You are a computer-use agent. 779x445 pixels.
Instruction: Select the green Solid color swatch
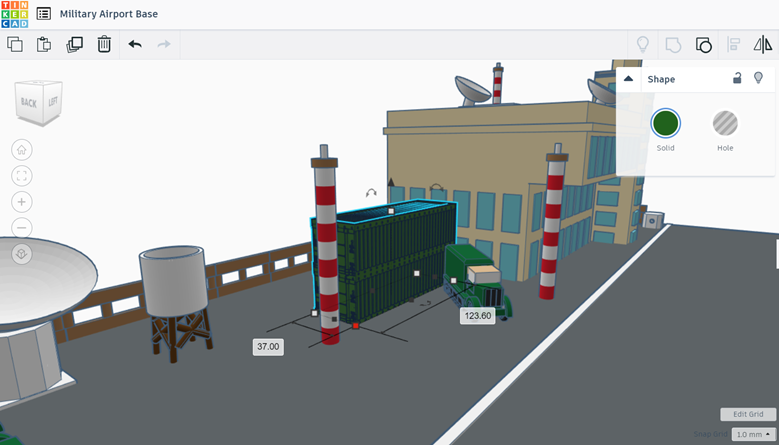pos(665,123)
